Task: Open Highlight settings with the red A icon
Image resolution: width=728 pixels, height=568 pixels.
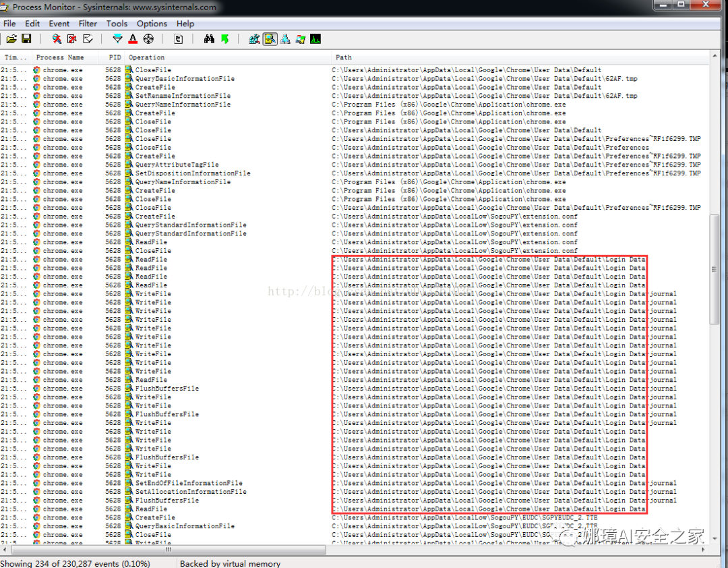Action: point(133,39)
